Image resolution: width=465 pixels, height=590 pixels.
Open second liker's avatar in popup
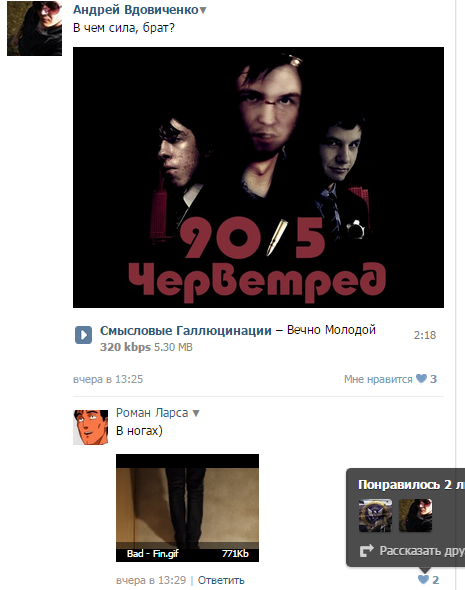coord(415,515)
